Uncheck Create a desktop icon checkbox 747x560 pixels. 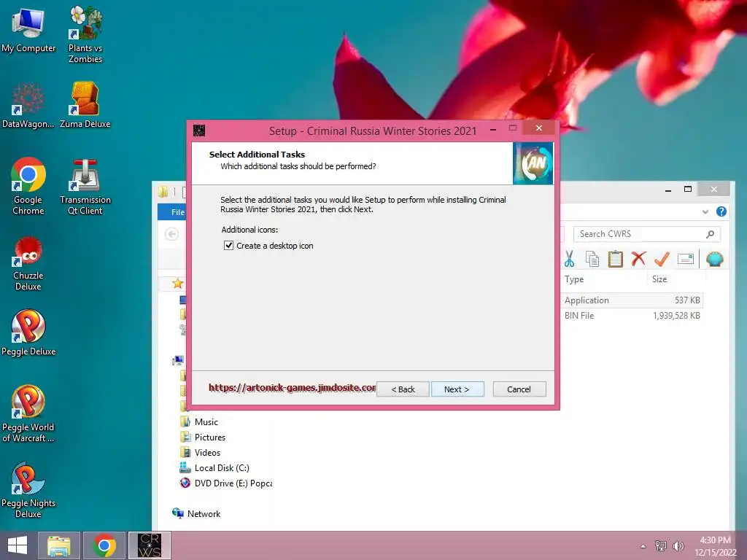click(x=228, y=245)
